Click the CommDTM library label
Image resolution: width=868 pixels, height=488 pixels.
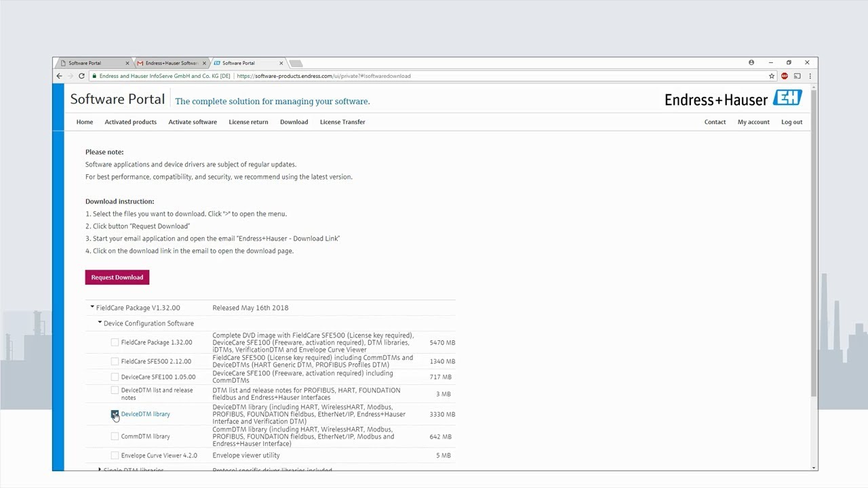[145, 436]
